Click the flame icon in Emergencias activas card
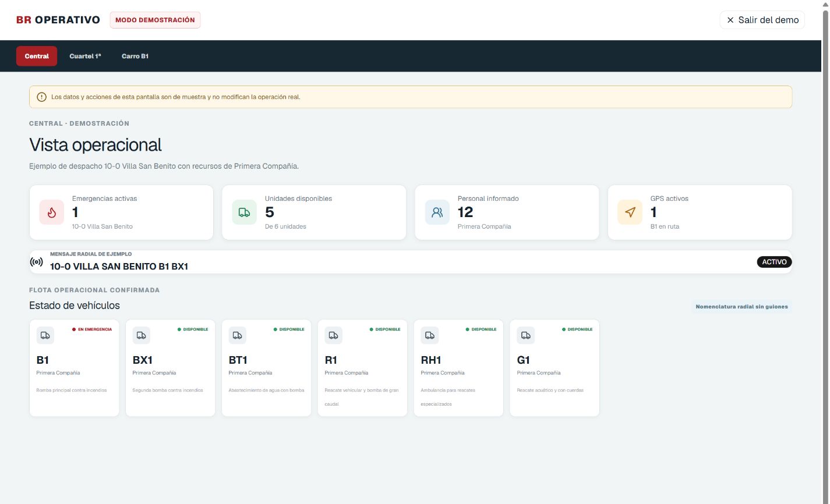The image size is (830, 504). pos(52,212)
